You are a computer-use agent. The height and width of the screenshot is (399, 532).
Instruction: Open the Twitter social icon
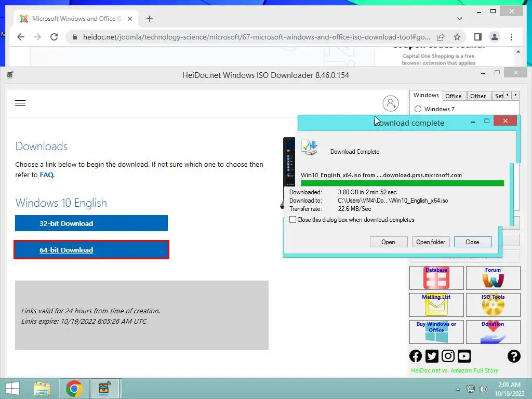point(432,356)
